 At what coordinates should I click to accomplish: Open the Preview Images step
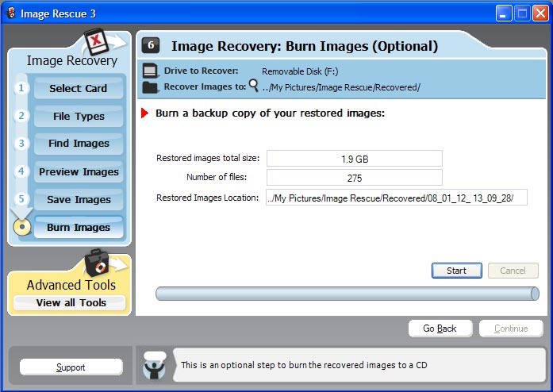point(78,171)
